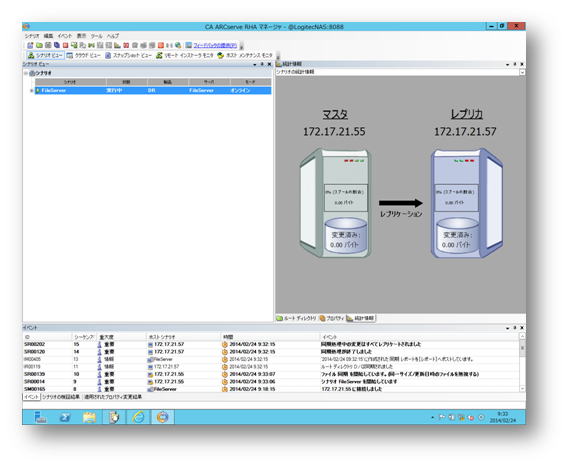Switch to ルート ディレクトリ tab

click(296, 318)
